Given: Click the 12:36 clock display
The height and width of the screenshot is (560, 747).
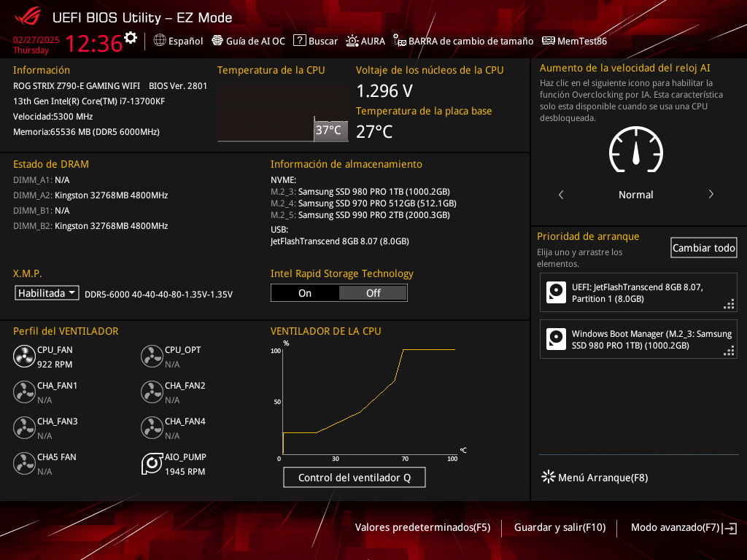Looking at the screenshot, I should pos(94,44).
